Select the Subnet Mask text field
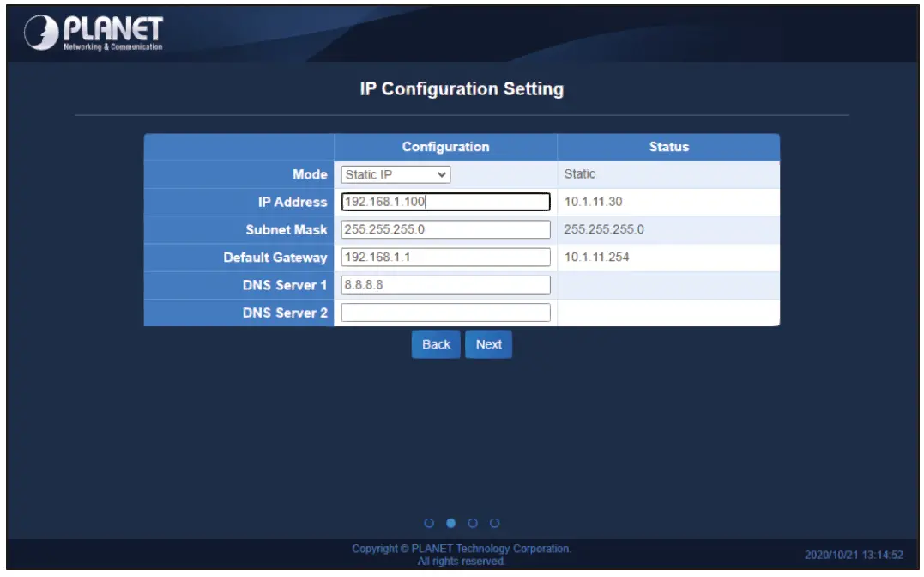The image size is (924, 577). point(446,229)
